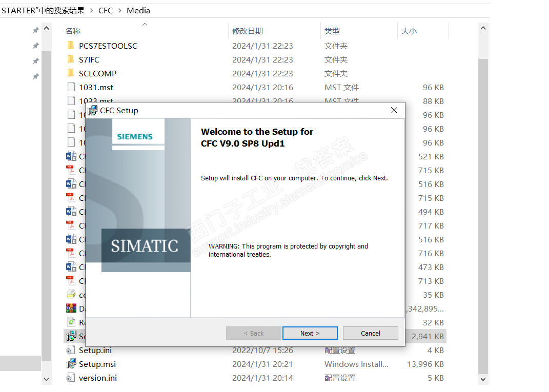Click the 13,996 KB size cell
Viewport: 549px width, 392px height.
[x=425, y=364]
